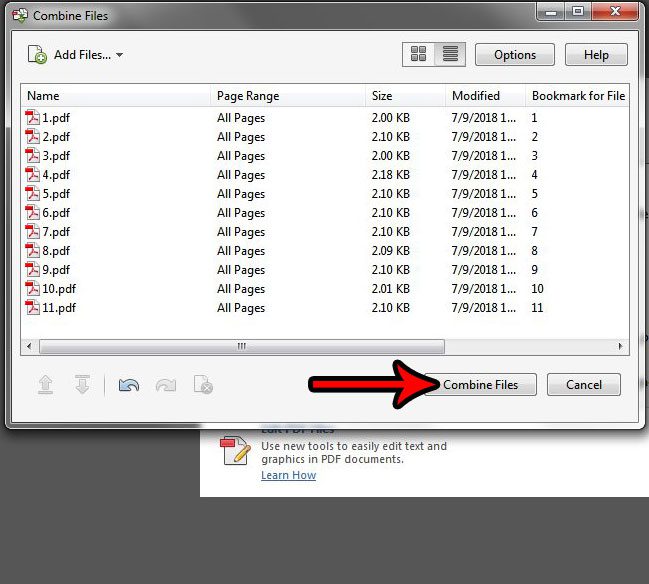Open the Learn How link
Screen dimensions: 649x584
288,475
